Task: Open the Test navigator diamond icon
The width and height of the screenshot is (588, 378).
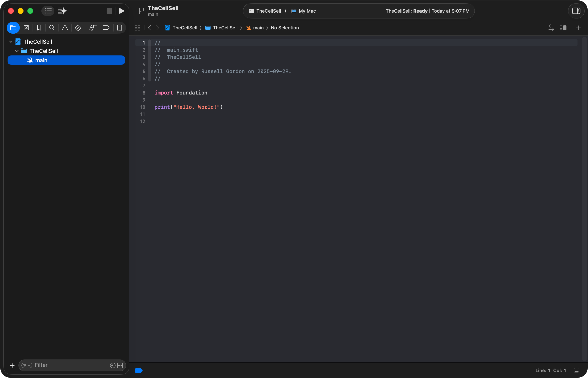Action: point(78,28)
